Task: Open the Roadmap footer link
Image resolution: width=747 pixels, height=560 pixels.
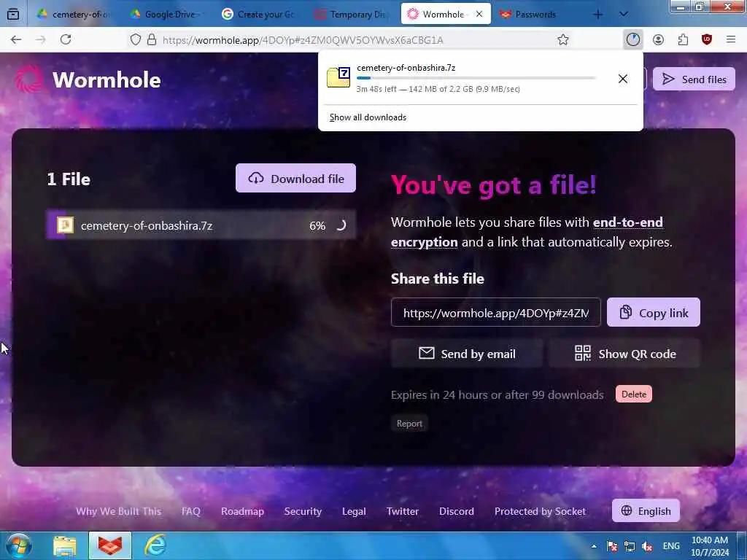Action: (x=242, y=511)
